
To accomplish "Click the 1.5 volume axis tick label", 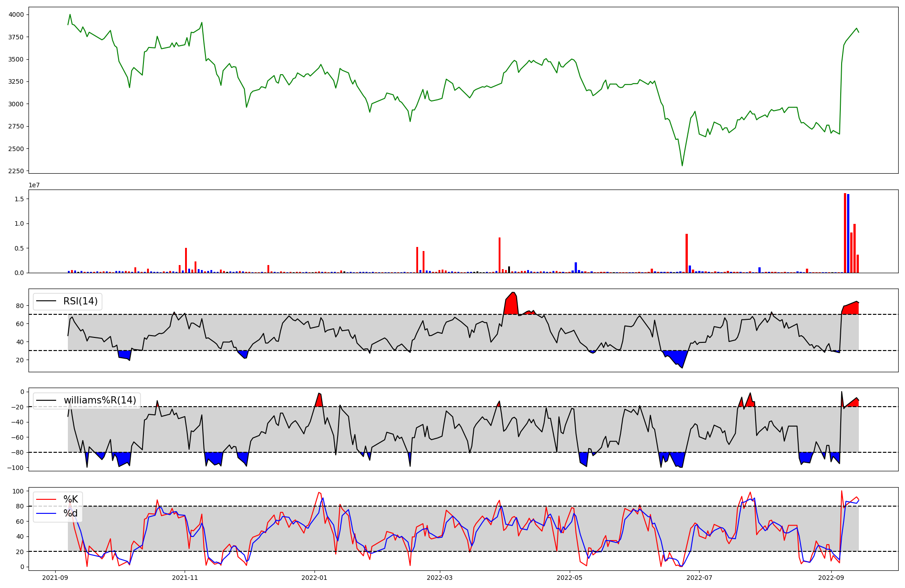I will [19, 199].
